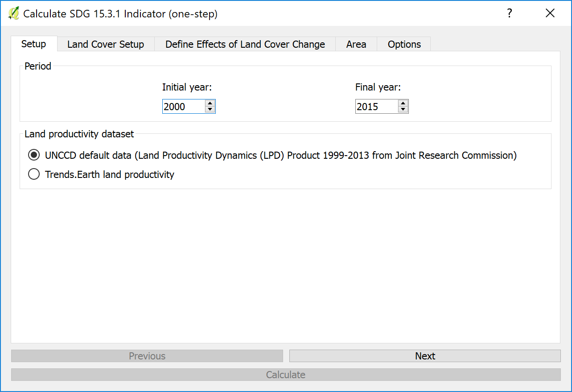Screen dimensions: 572x392
Task: Click into the Final year field
Action: [375, 107]
